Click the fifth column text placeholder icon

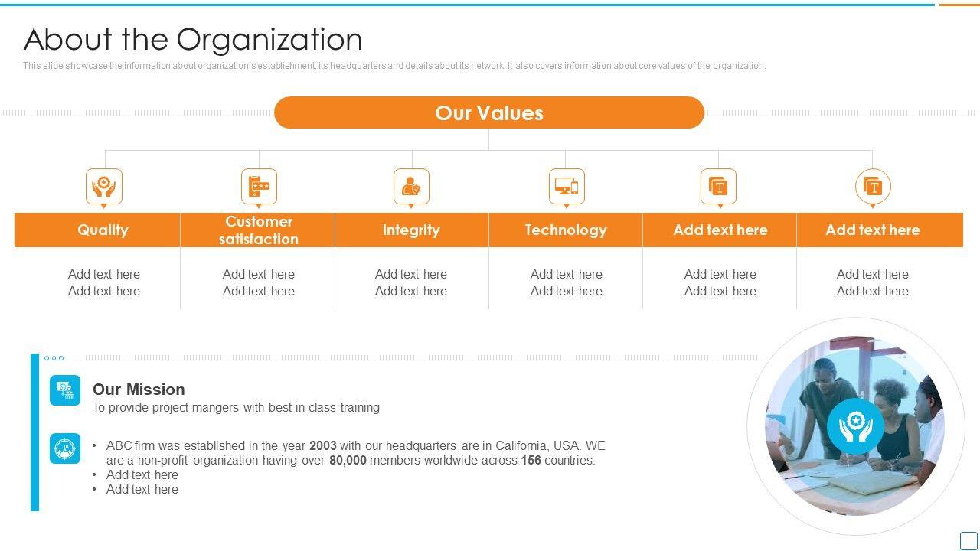pos(718,186)
